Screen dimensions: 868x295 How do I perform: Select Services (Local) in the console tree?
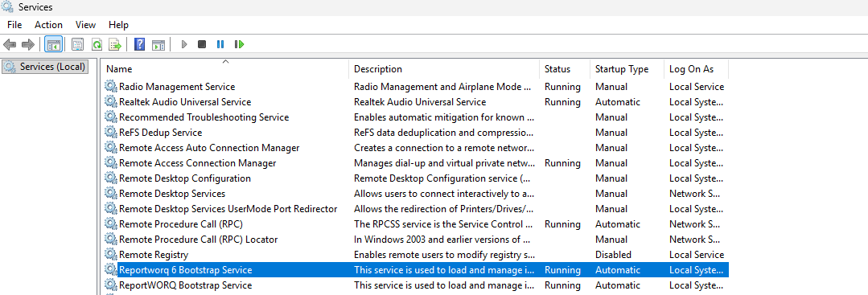(45, 67)
